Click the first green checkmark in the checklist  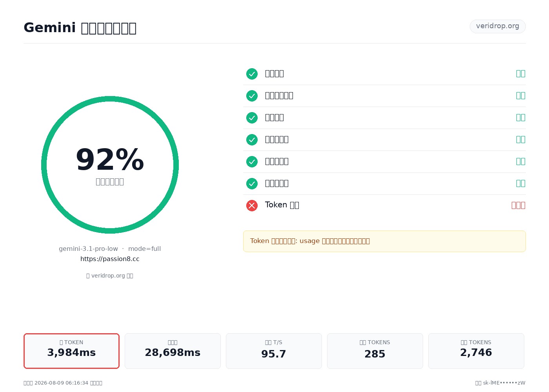252,74
